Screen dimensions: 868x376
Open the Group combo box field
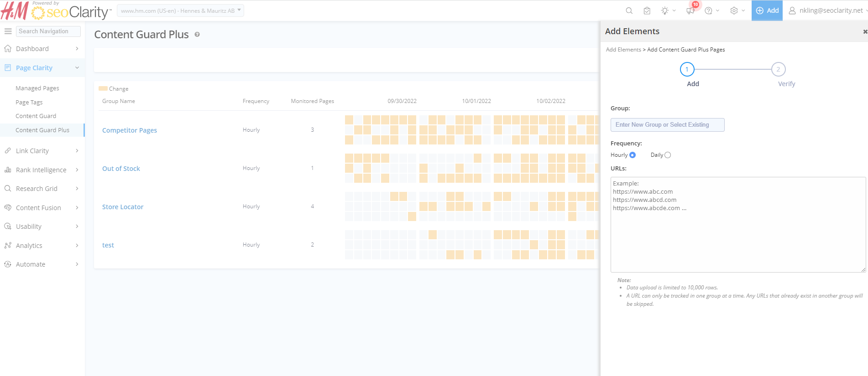[667, 125]
